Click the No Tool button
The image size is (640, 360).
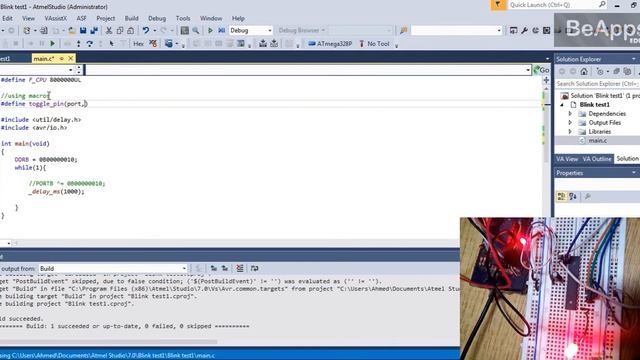(374, 44)
